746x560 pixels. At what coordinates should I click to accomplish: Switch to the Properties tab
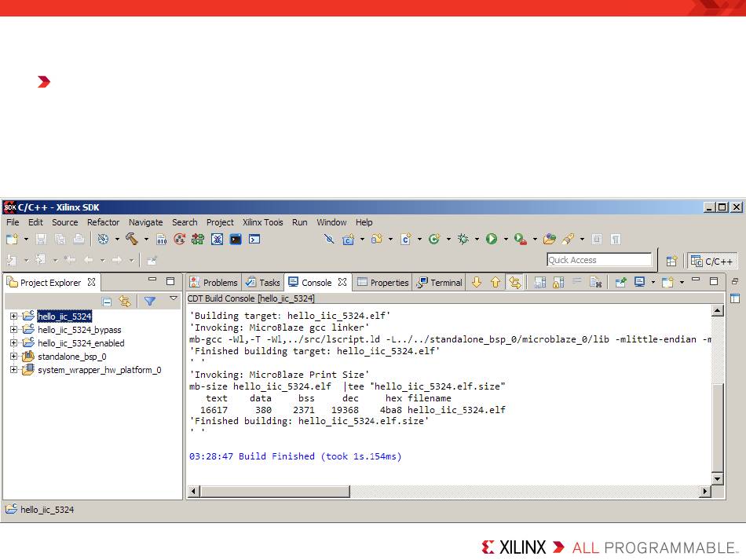point(383,283)
